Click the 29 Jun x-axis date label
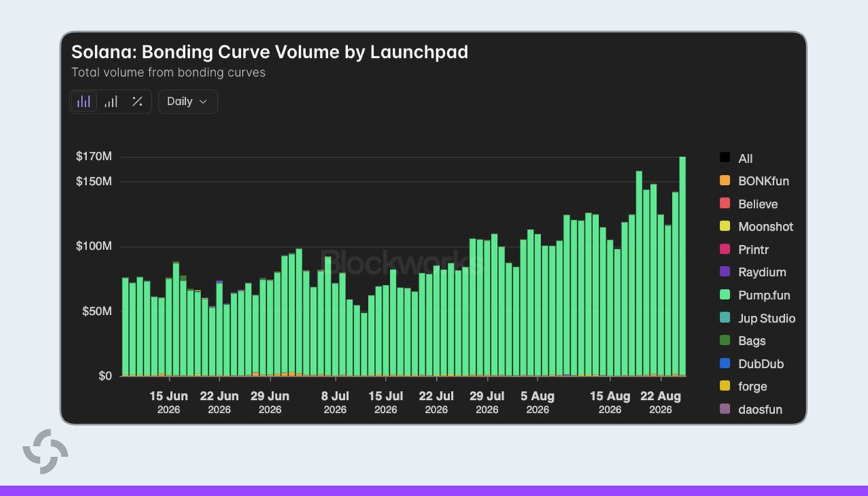Image resolution: width=868 pixels, height=496 pixels. coord(270,396)
